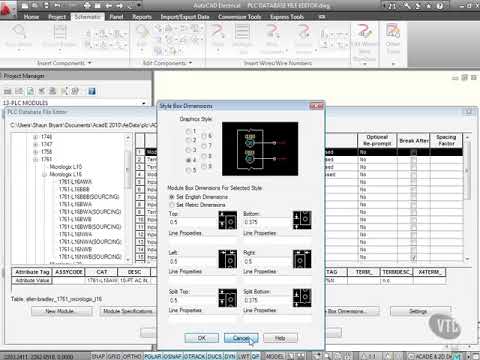Open the Project ribbon tab

57,17
